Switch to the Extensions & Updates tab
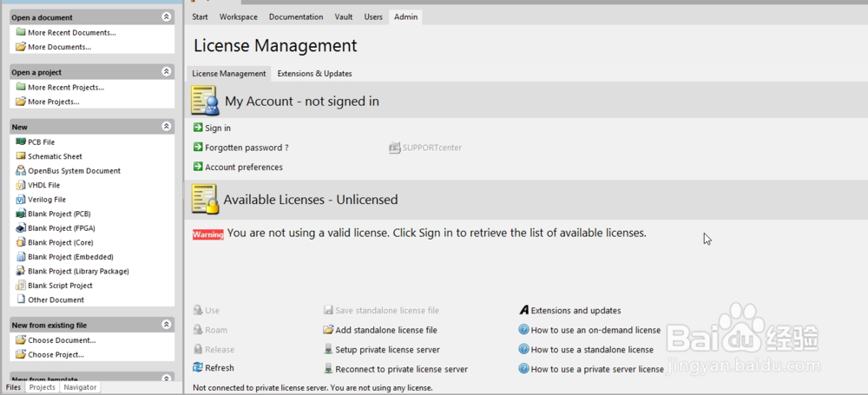 (x=314, y=74)
